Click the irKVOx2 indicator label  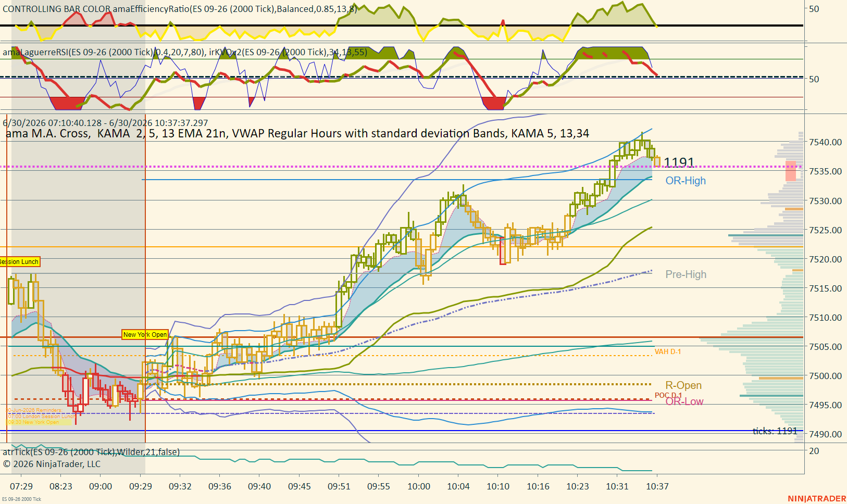coord(288,52)
